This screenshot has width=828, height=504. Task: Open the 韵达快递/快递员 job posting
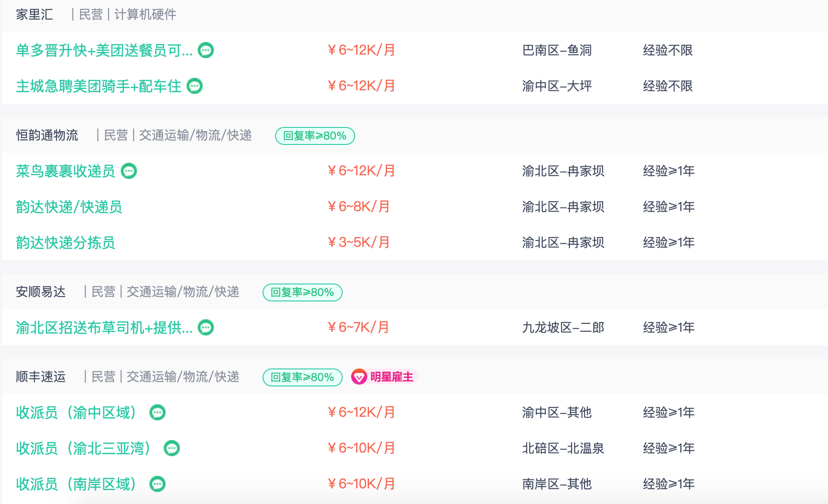(69, 207)
